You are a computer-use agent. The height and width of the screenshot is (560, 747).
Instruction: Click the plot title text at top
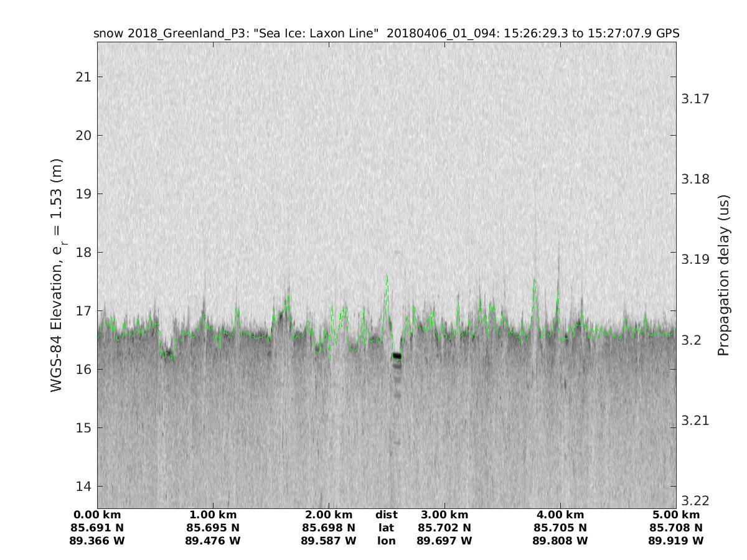point(386,33)
